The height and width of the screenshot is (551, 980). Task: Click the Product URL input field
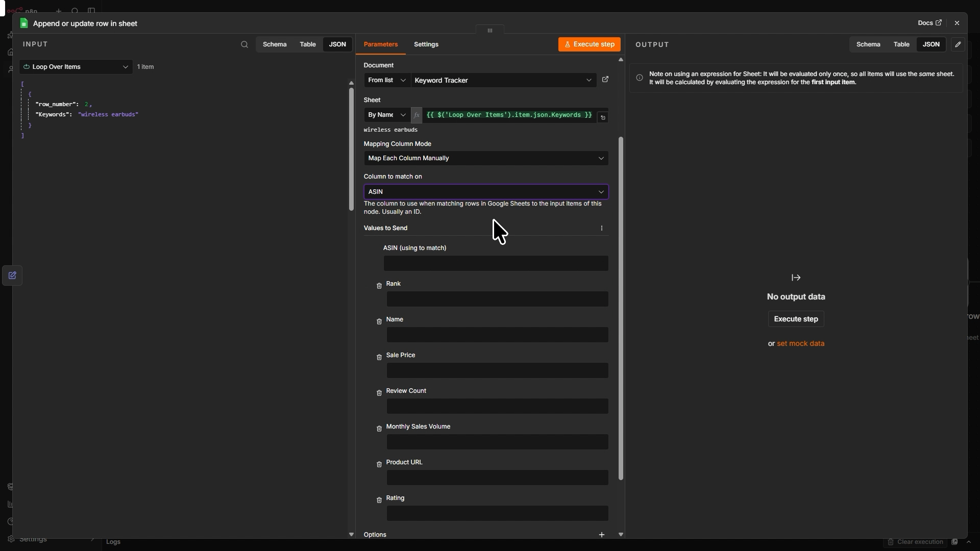497,478
